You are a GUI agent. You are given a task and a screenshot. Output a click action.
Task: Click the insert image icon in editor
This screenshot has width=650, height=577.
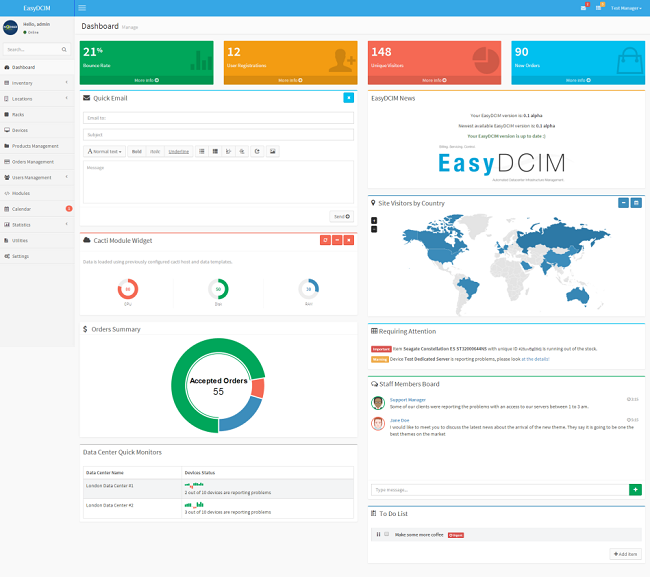coord(272,152)
